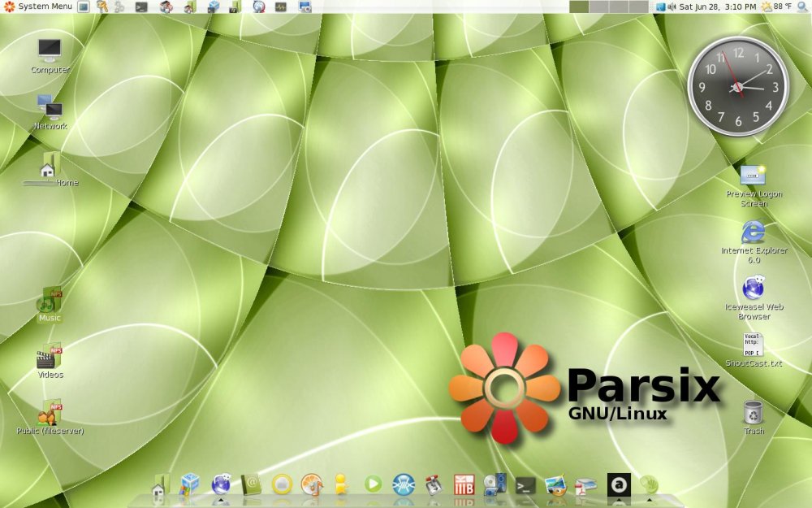Launch the media disc and speaker app in dock
This screenshot has height=508, width=812.
click(495, 484)
